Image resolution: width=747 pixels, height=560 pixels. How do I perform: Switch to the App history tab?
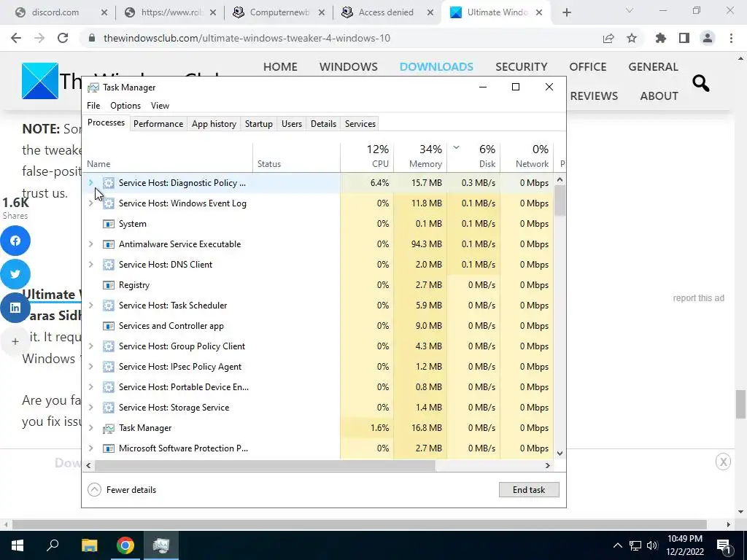pos(214,124)
